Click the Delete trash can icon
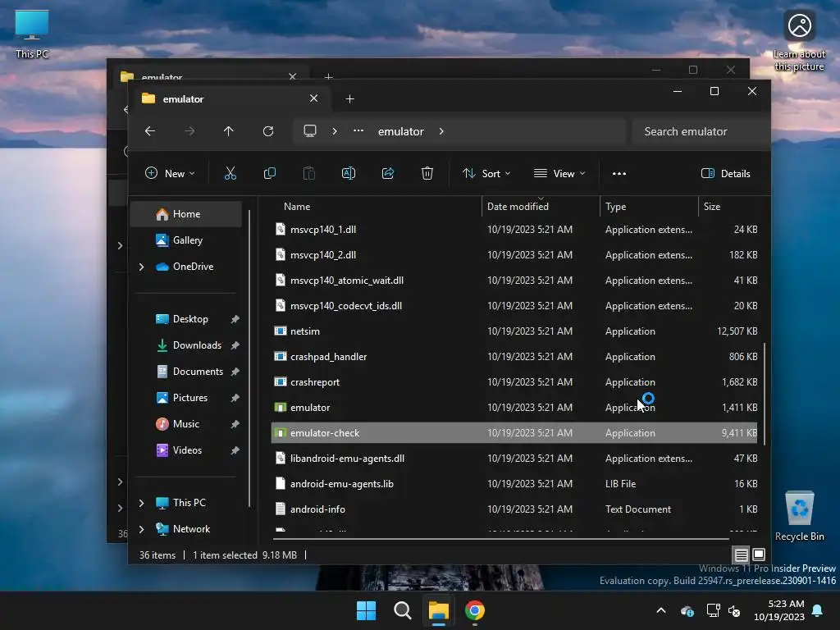840x630 pixels. [x=427, y=174]
